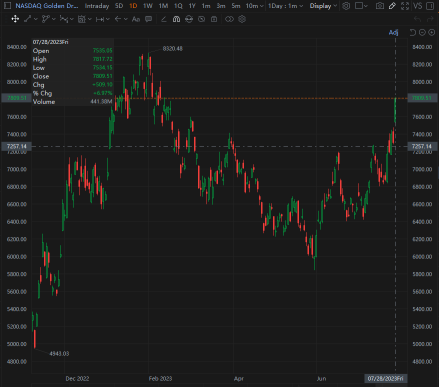Open the NASDAQ Golden Dr... symbol name
Image resolution: width=439 pixels, height=387 pixels.
(x=47, y=6)
